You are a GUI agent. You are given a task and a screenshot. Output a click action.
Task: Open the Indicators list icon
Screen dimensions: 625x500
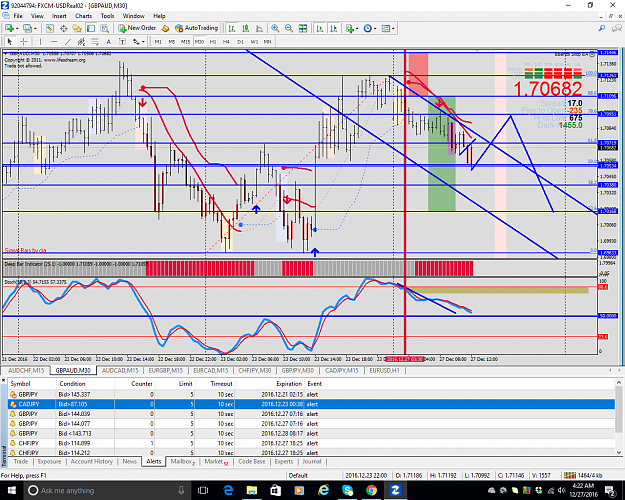350,28
